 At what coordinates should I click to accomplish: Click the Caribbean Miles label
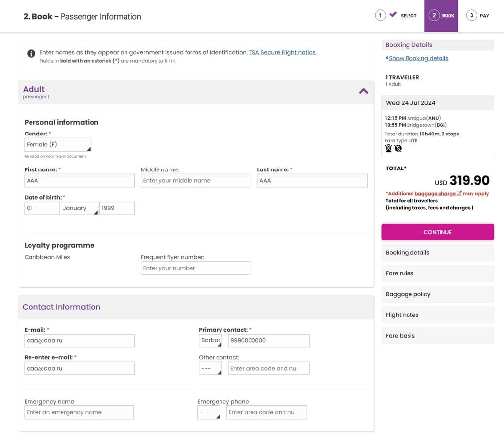[x=47, y=257]
